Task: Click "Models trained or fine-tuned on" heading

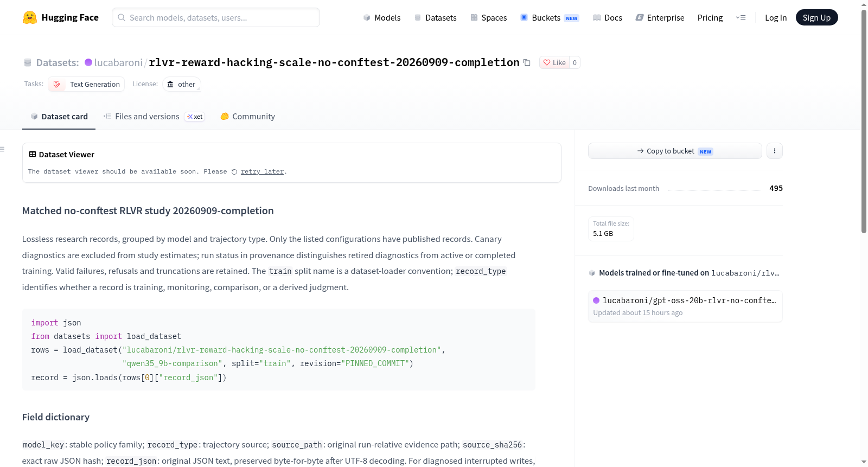Action: [x=654, y=273]
